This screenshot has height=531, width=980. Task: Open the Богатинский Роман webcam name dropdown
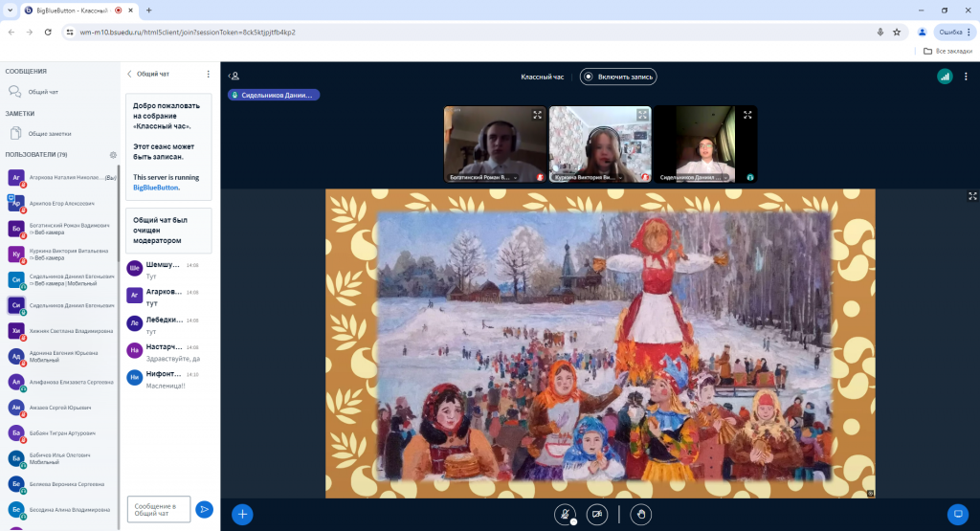point(483,177)
